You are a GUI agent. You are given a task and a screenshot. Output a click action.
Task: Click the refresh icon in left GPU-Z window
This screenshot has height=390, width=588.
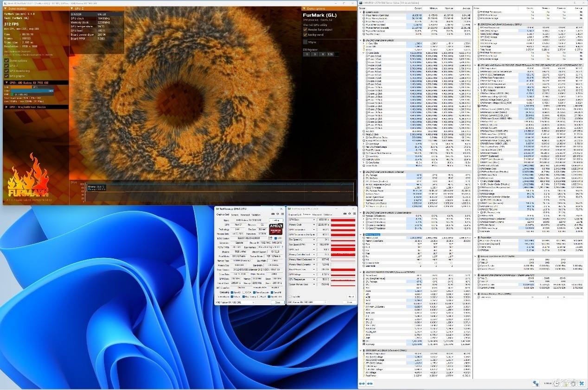pos(278,214)
